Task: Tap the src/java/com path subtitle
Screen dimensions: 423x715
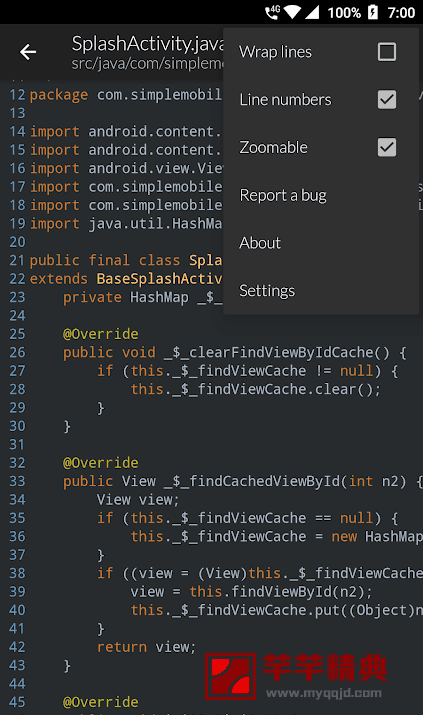Action: [148, 63]
